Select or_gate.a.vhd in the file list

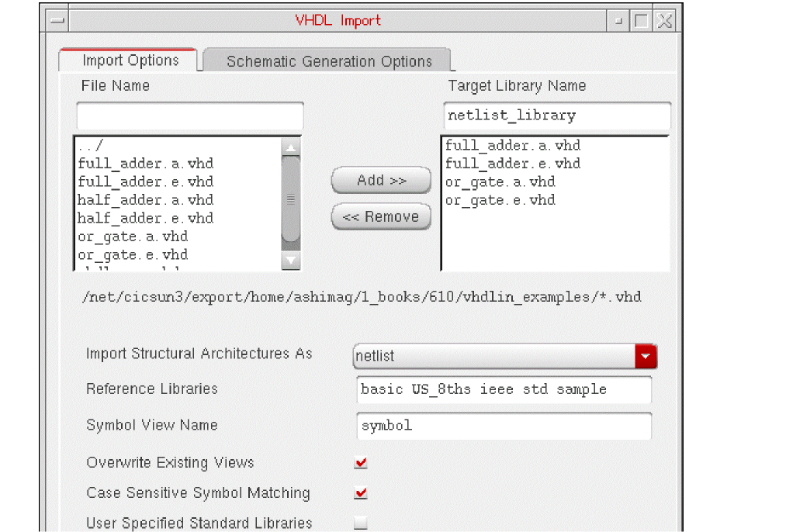tap(133, 237)
